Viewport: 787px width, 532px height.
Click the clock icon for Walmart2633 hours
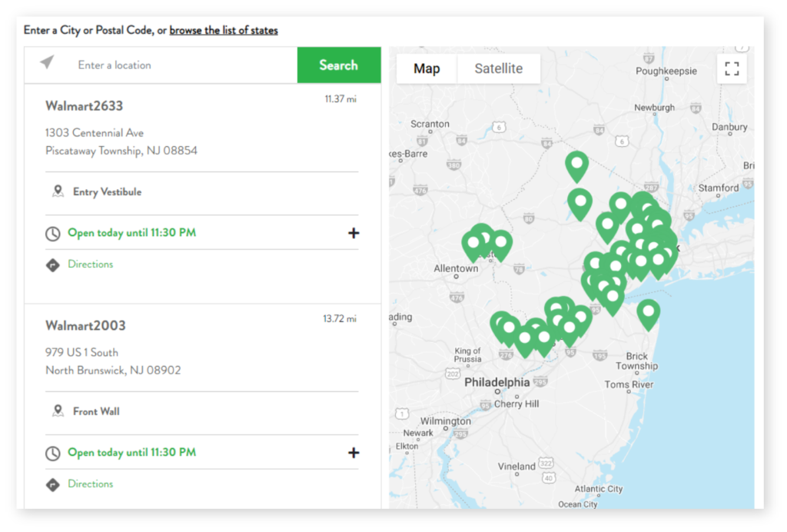(53, 234)
